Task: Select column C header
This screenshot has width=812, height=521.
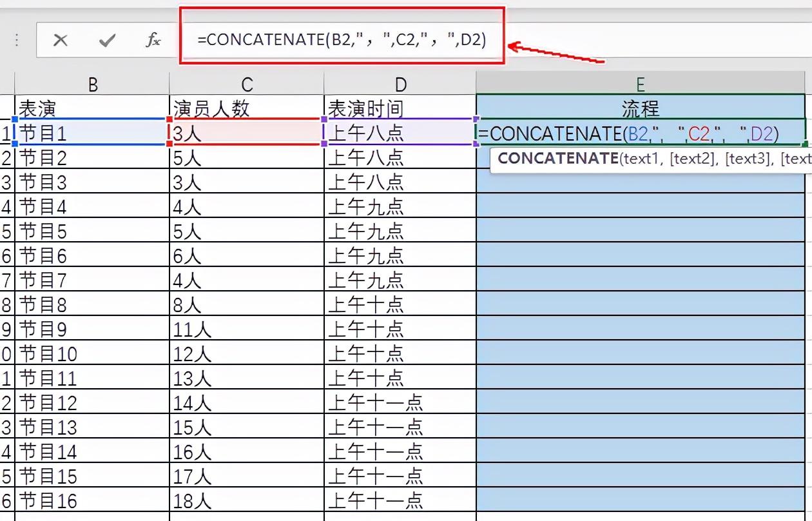Action: pyautogui.click(x=247, y=84)
